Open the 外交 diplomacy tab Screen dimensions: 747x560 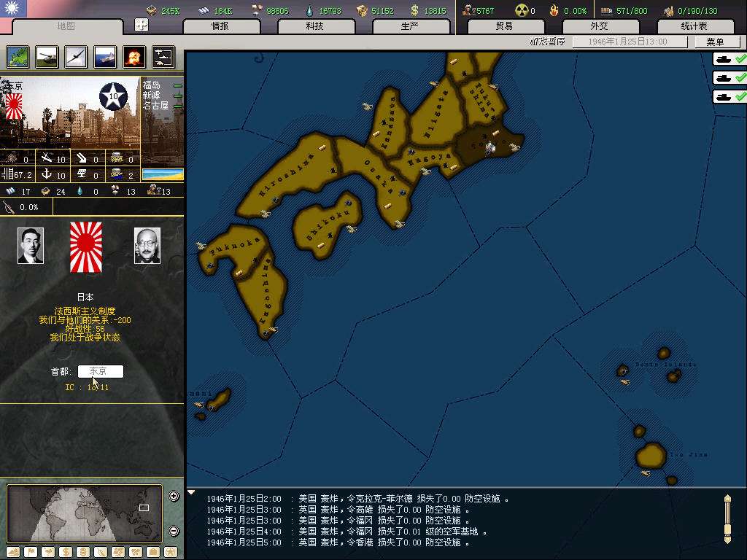coord(598,26)
